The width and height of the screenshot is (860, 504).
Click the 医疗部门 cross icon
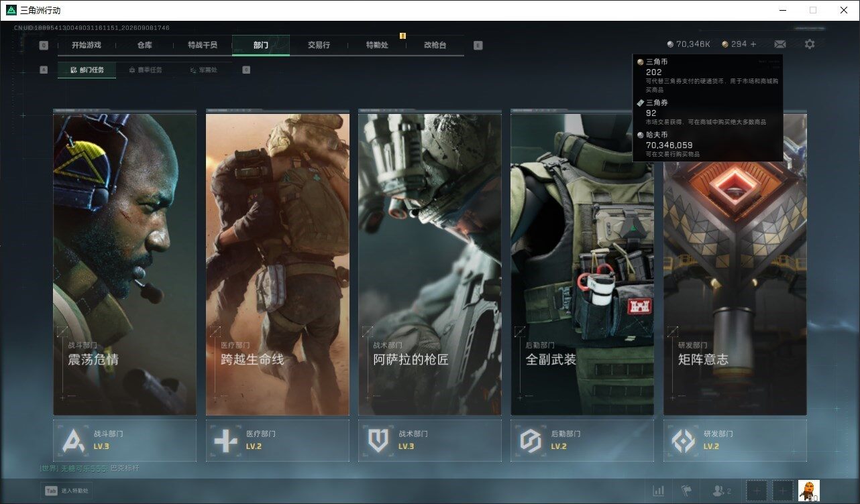[x=225, y=440]
